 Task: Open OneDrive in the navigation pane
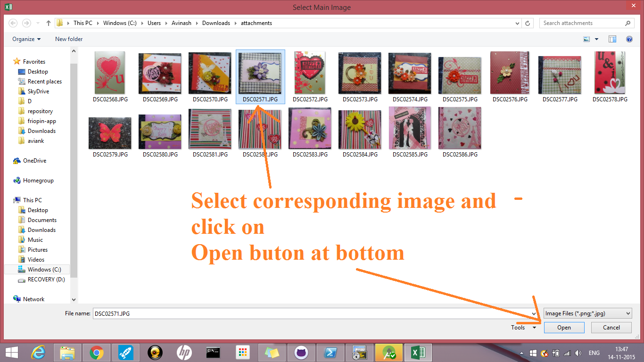pyautogui.click(x=30, y=161)
